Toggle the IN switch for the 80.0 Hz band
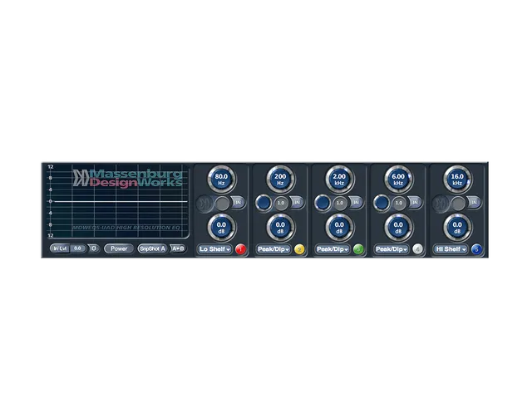532x418 pixels. coord(239,203)
